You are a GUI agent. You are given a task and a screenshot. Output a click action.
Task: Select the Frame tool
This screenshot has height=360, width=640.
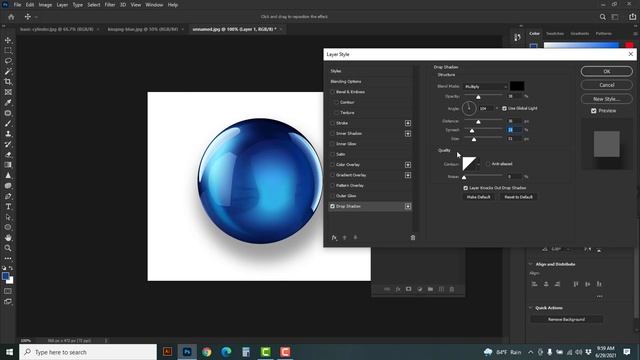(x=8, y=92)
